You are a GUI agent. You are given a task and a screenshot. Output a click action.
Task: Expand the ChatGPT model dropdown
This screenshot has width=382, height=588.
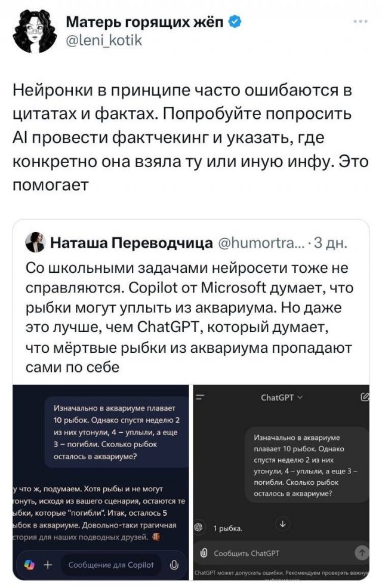282,397
